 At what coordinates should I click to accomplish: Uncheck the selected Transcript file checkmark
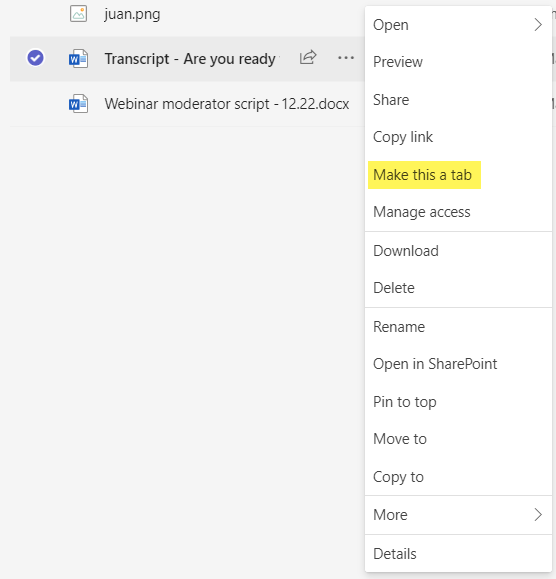[x=35, y=58]
